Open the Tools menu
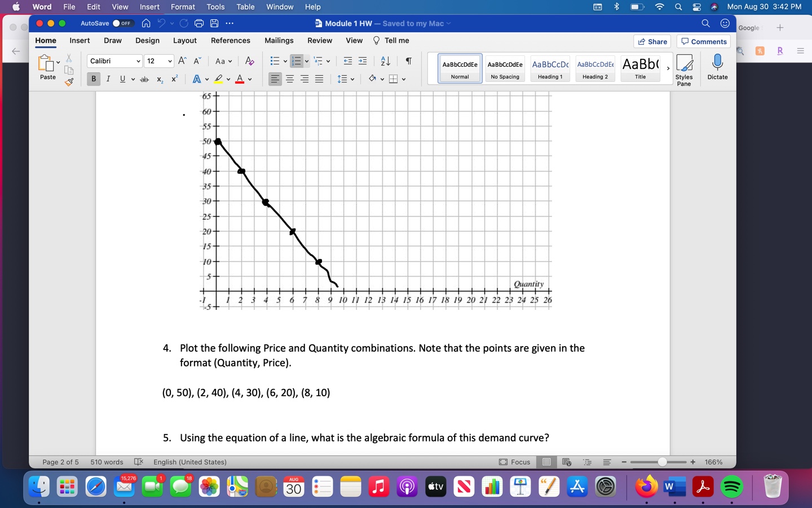This screenshot has width=812, height=508. coord(215,7)
